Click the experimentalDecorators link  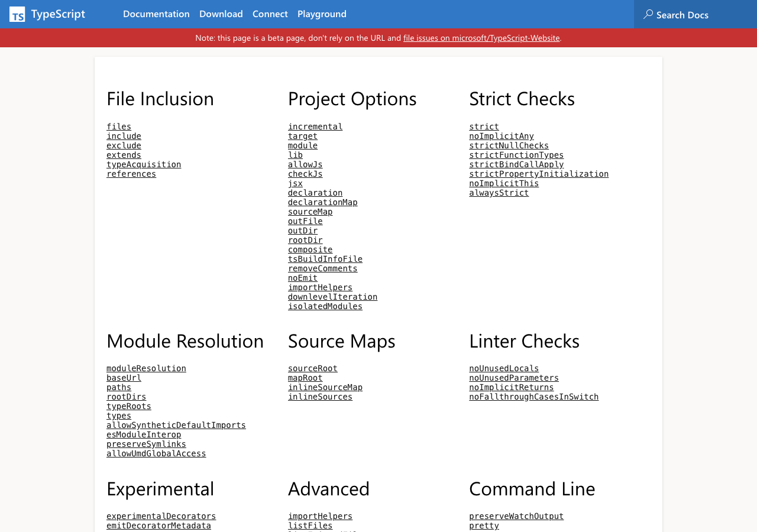click(161, 516)
